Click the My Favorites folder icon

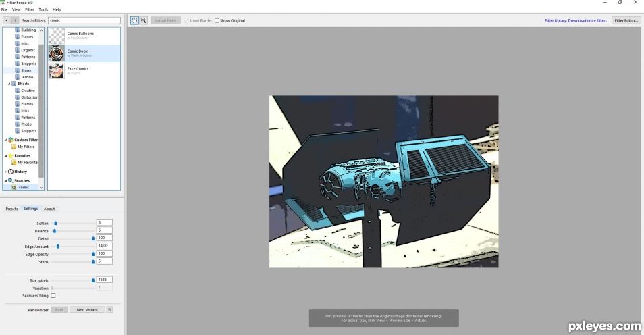[14, 162]
